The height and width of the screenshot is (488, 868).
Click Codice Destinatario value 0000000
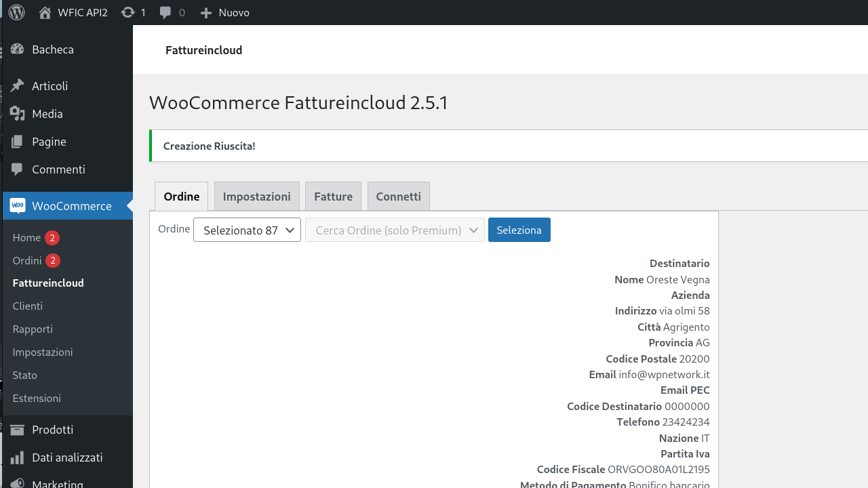(687, 407)
